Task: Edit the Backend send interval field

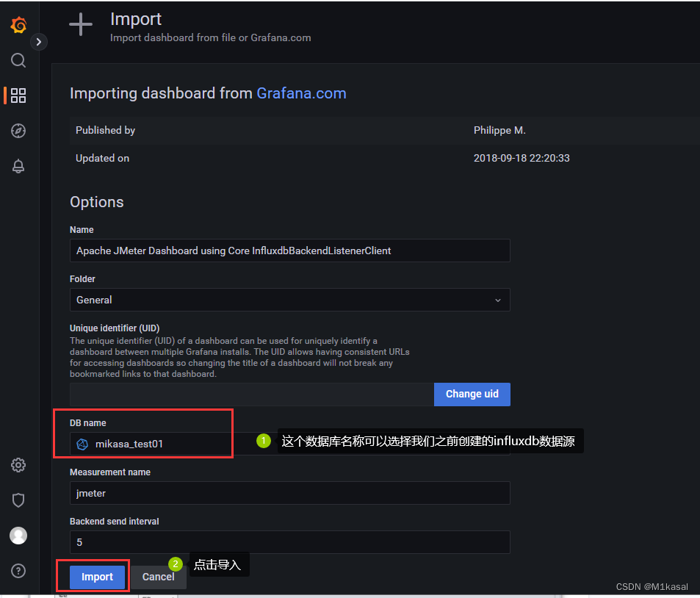Action: [x=289, y=542]
